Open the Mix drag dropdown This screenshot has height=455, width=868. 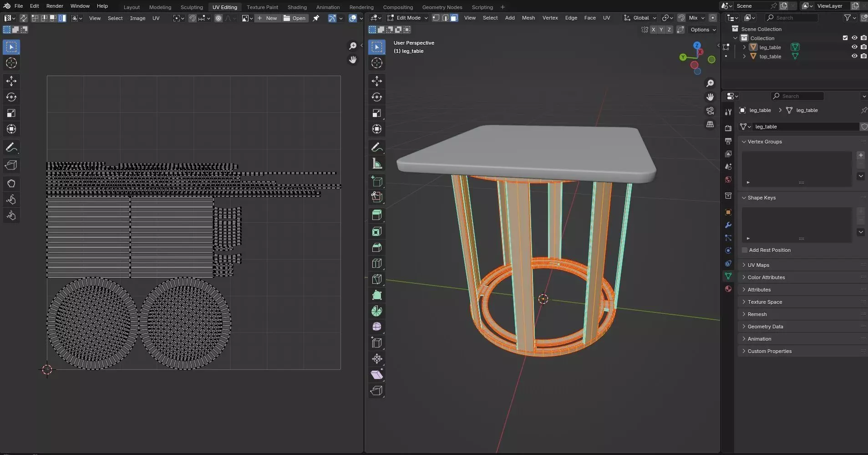pos(696,18)
